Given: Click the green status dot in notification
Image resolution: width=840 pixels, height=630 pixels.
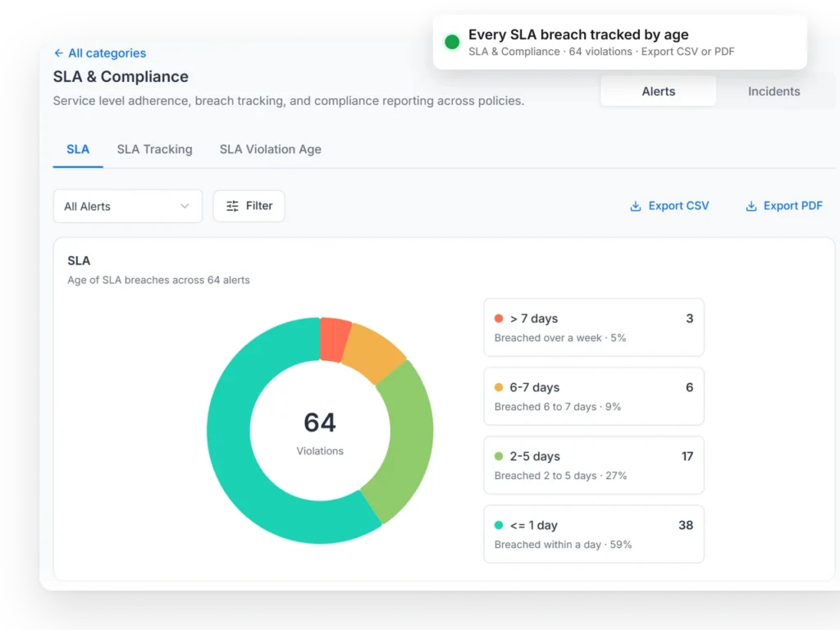Looking at the screenshot, I should pyautogui.click(x=452, y=42).
